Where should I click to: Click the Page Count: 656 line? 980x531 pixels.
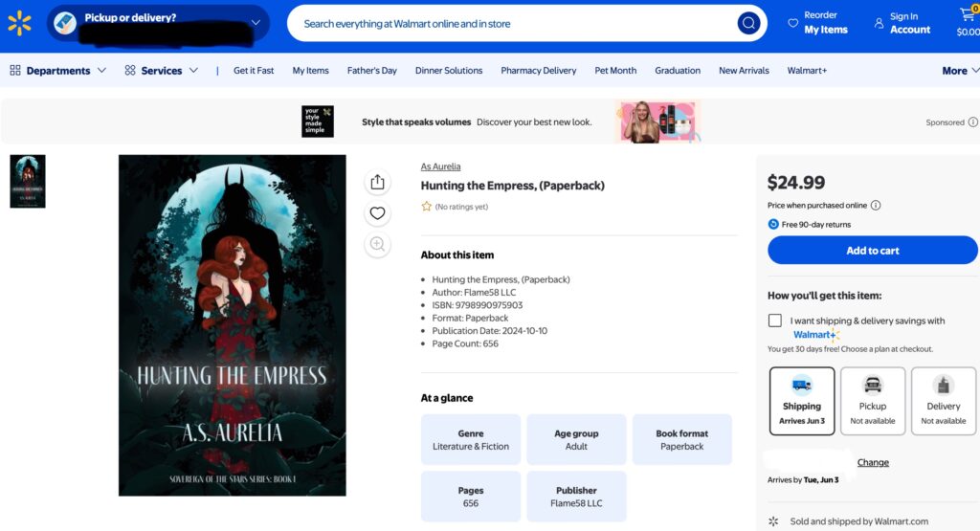click(x=465, y=343)
